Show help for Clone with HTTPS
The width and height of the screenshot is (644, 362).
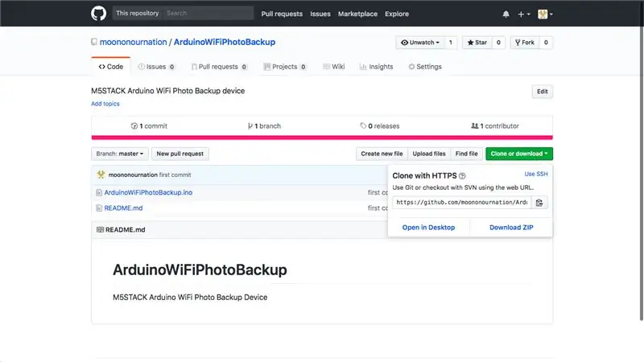coord(462,176)
